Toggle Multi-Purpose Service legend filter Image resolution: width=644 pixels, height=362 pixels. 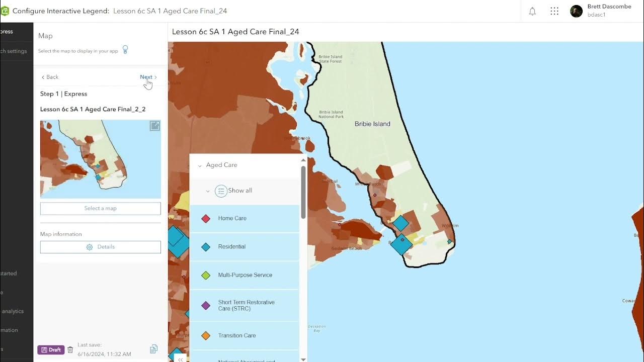(245, 275)
